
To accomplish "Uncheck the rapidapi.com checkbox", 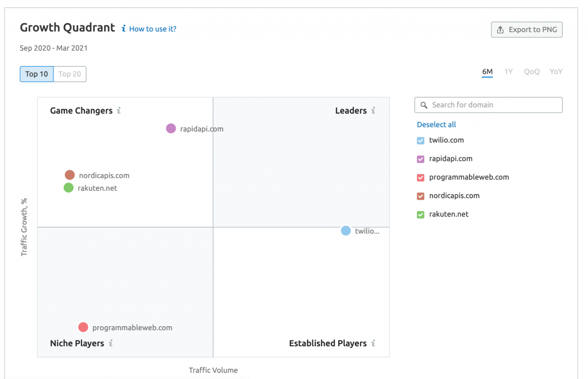I will [x=421, y=159].
